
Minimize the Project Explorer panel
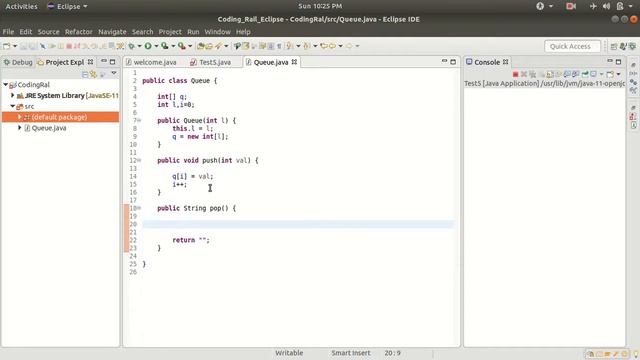(x=104, y=62)
